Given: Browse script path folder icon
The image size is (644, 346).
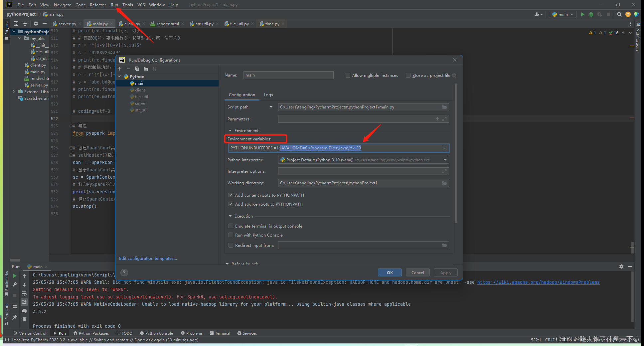Looking at the screenshot, I should click(x=444, y=107).
